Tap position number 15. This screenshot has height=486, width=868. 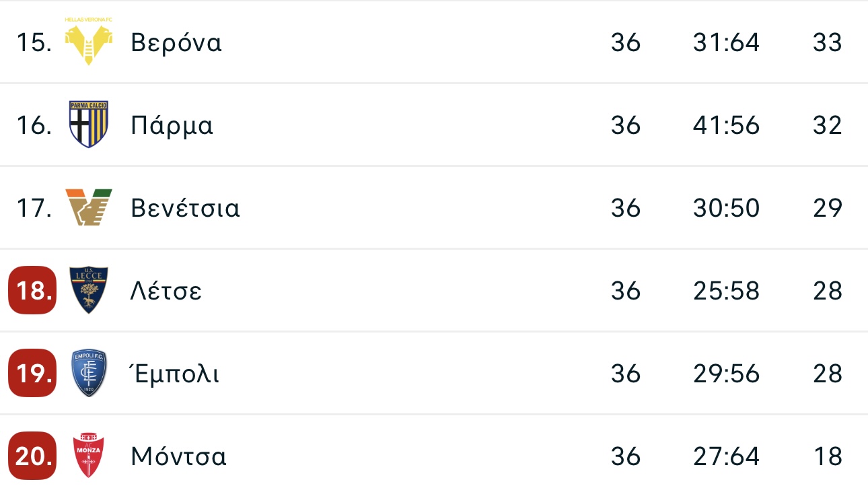34,42
